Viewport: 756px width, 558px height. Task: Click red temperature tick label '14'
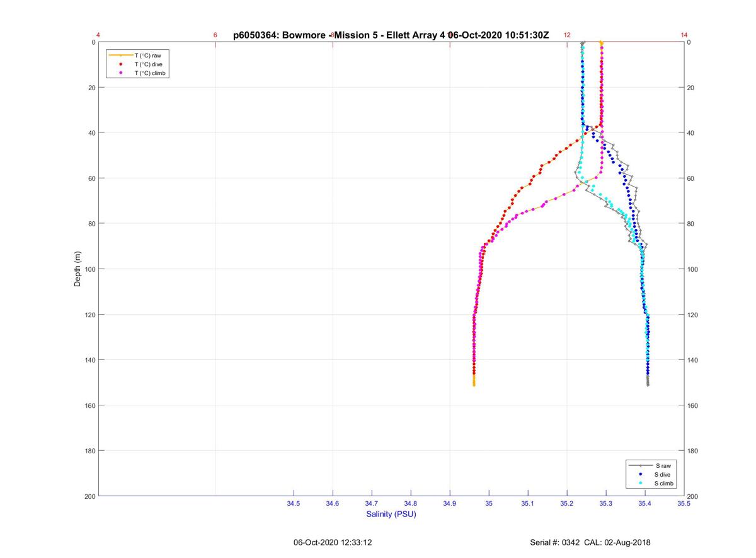(x=684, y=35)
